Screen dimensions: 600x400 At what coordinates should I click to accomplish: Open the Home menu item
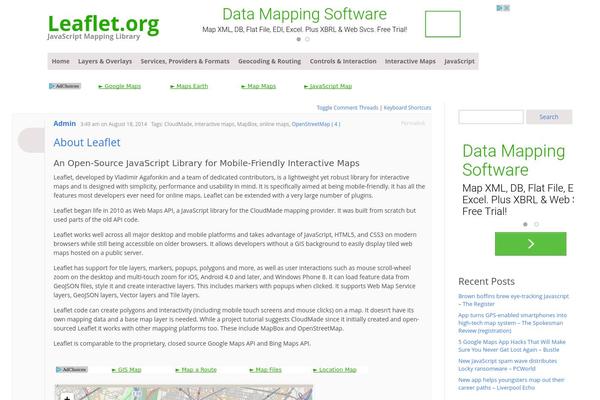(60, 61)
